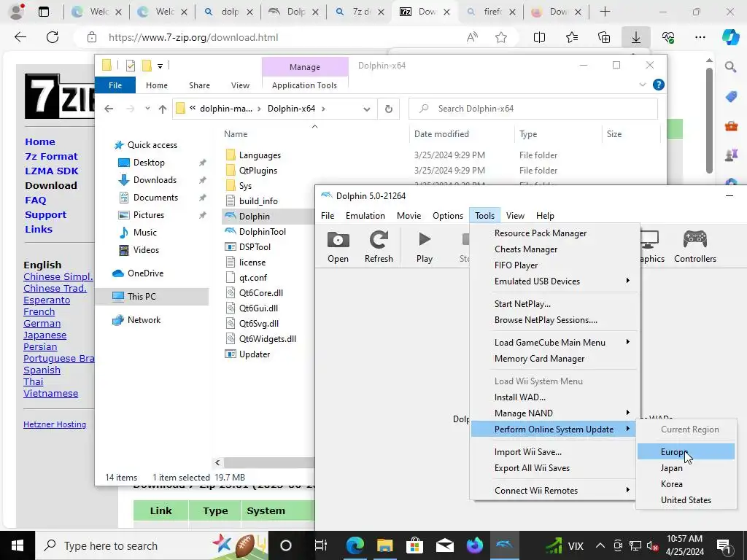Switch to Explorer View ribbon tab
The height and width of the screenshot is (560, 747).
(x=240, y=85)
